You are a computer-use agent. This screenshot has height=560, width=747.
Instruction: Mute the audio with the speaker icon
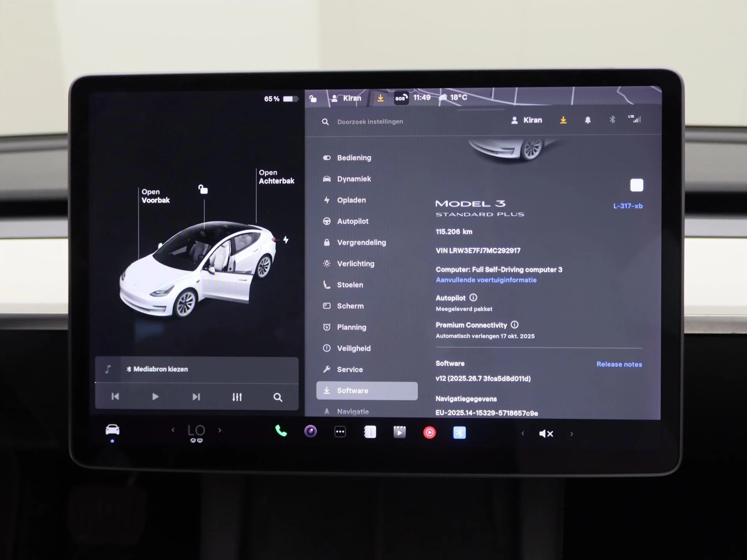(x=546, y=434)
